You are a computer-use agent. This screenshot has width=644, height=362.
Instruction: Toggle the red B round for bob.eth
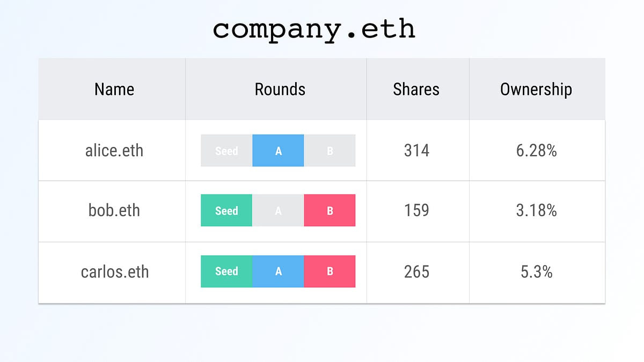click(x=330, y=210)
